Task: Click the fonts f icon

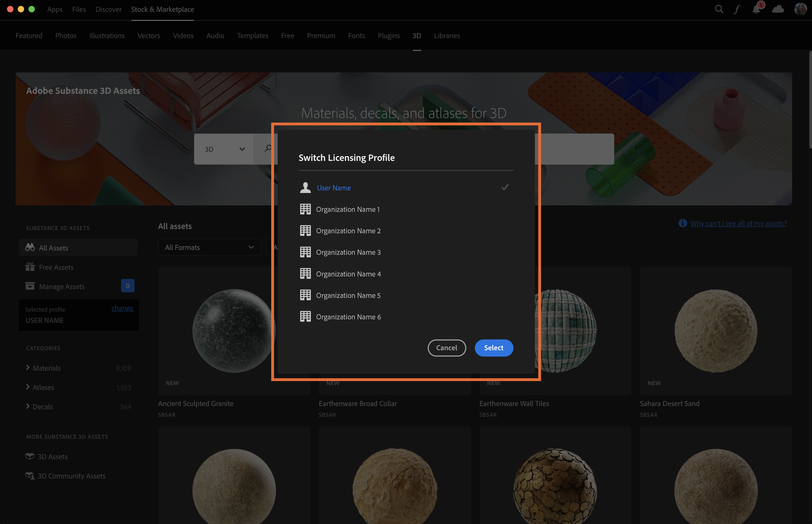Action: click(x=737, y=9)
